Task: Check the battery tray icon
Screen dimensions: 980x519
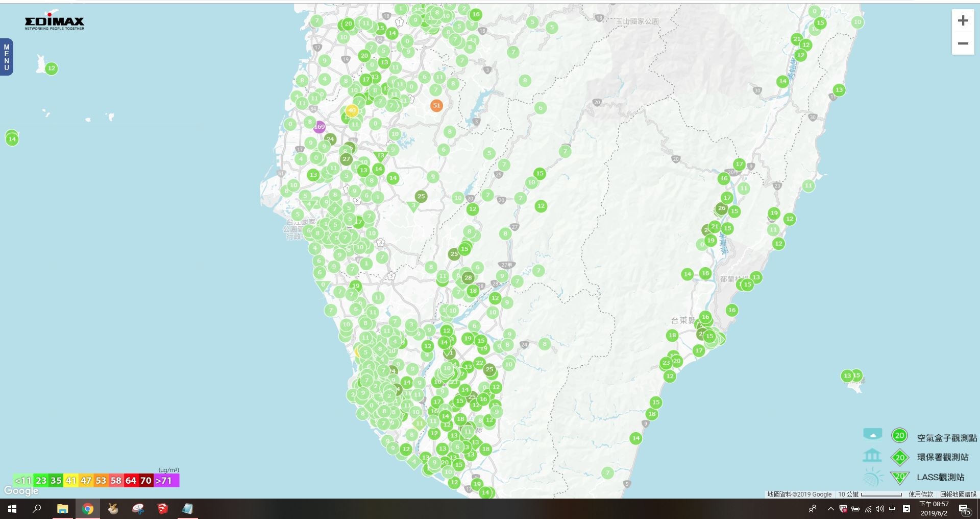Action: pyautogui.click(x=855, y=509)
